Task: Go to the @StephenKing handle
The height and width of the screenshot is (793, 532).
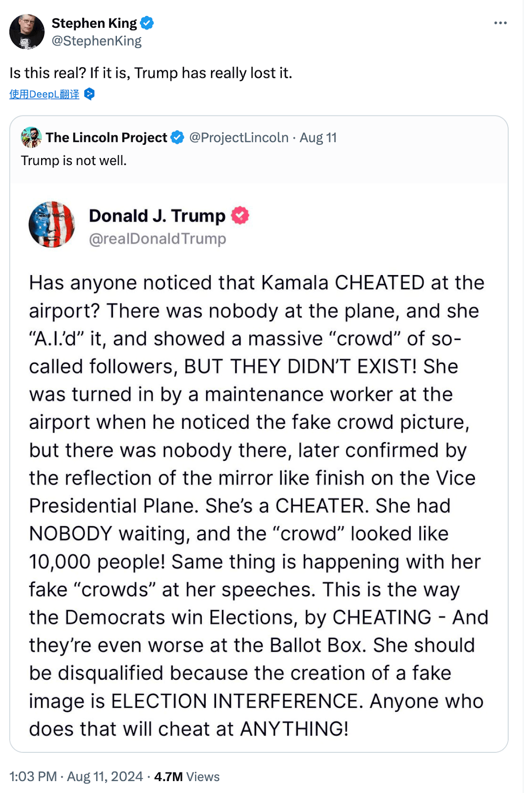Action: 97,41
